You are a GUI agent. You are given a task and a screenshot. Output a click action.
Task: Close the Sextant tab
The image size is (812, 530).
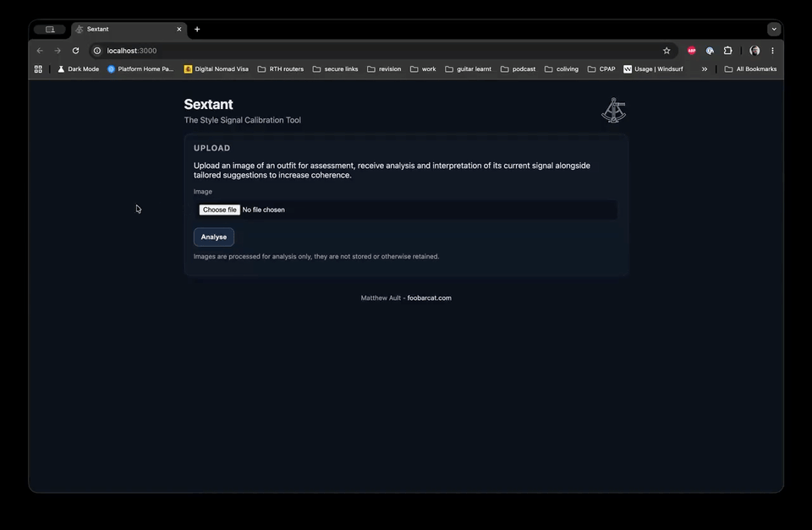179,30
